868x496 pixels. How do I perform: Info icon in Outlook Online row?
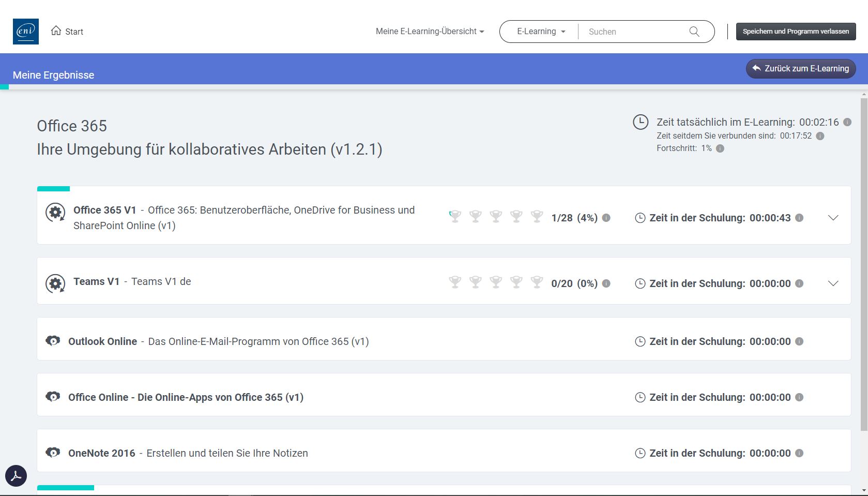pyautogui.click(x=799, y=341)
